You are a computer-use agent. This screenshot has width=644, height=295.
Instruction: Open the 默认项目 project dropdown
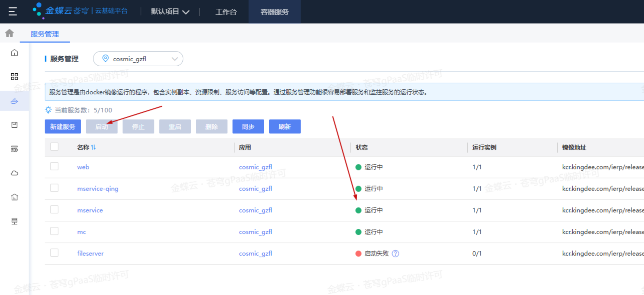[170, 12]
